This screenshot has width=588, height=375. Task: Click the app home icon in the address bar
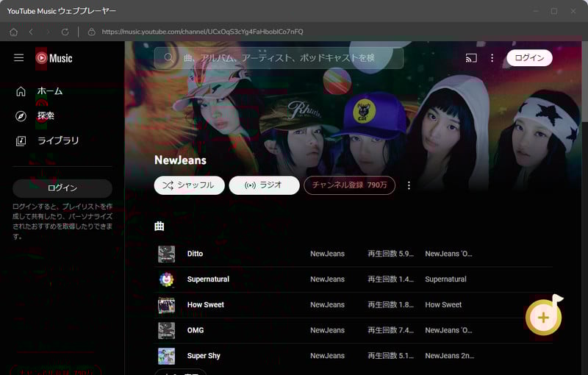pyautogui.click(x=14, y=32)
